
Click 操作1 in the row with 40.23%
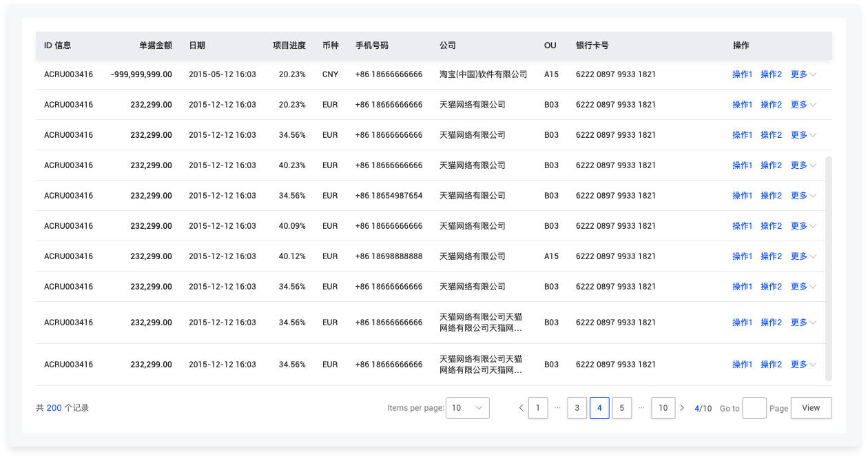coord(743,165)
